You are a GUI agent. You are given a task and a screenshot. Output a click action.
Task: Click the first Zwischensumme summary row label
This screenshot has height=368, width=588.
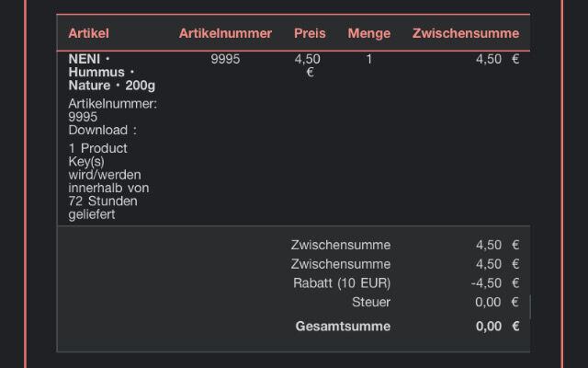(341, 245)
